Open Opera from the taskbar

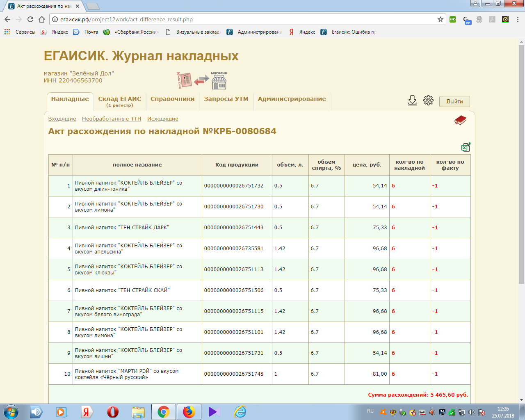click(x=112, y=412)
